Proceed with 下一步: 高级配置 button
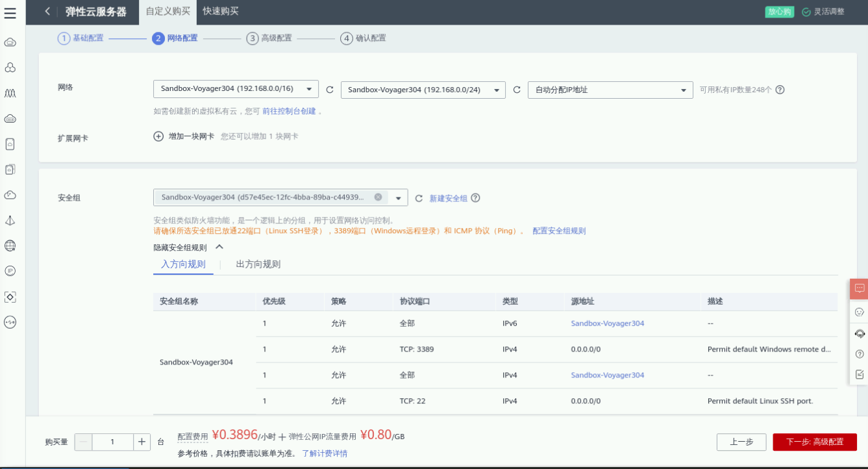Viewport: 868px width, 469px height. 815,442
